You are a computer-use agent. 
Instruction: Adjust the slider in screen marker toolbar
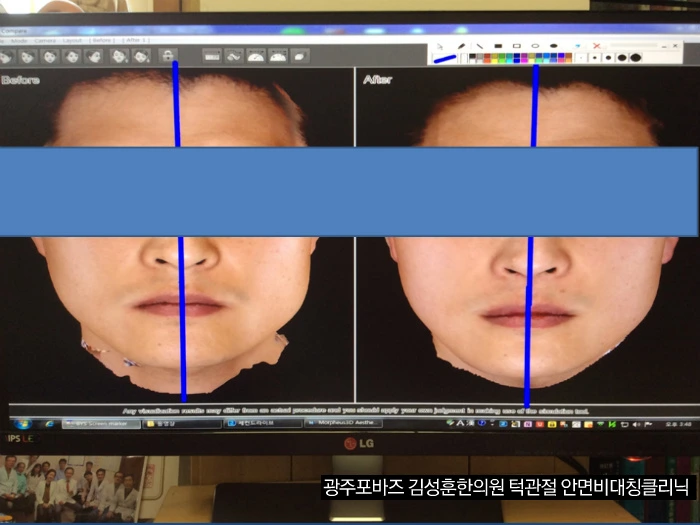[634, 45]
